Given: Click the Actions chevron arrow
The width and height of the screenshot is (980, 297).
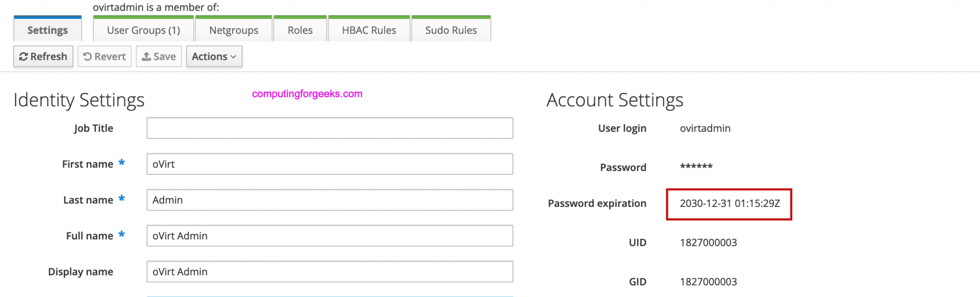Looking at the screenshot, I should pos(234,57).
